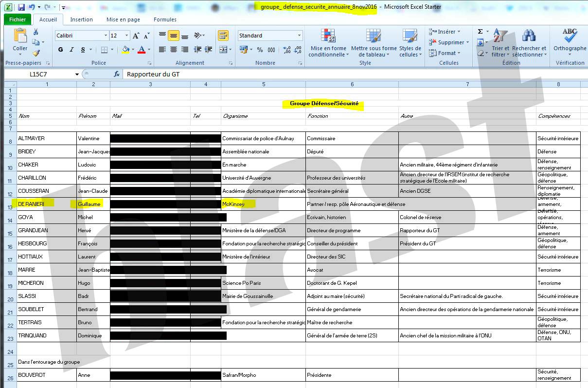This screenshot has width=588, height=388.
Task: Open the Standard number format dropdown
Action: pos(299,36)
